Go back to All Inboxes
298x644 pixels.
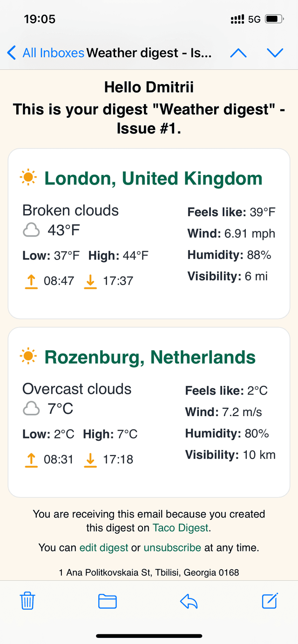point(46,53)
